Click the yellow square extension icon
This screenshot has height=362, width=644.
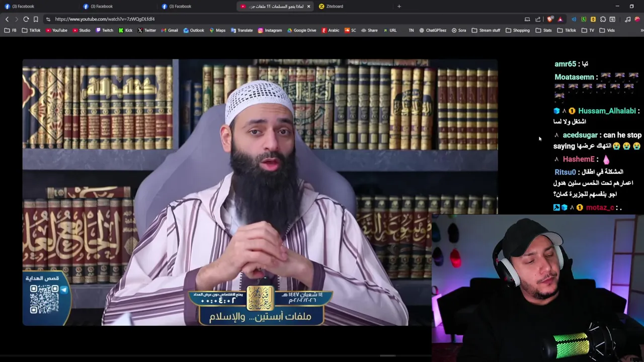click(x=593, y=19)
